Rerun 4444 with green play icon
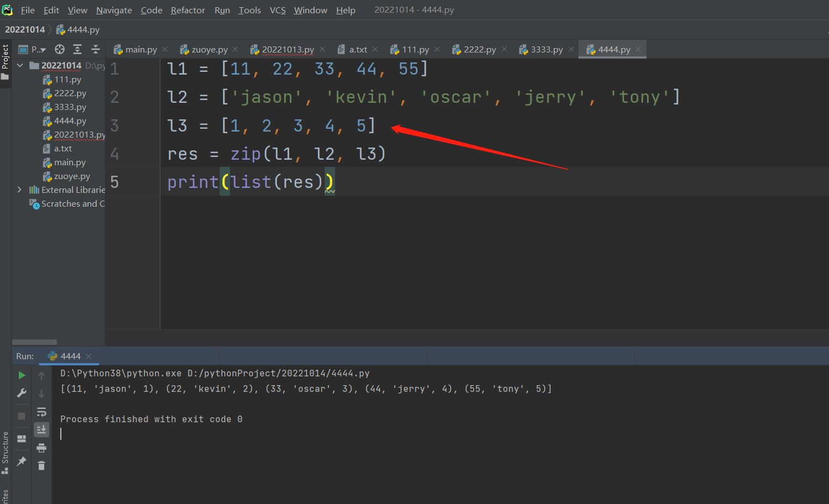829x504 pixels. 22,376
